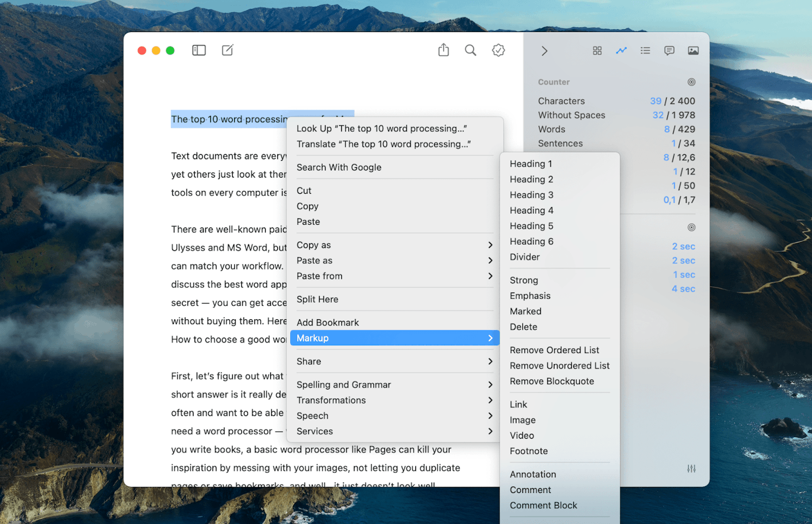Open the Progress chart panel
The height and width of the screenshot is (524, 812).
(x=621, y=50)
